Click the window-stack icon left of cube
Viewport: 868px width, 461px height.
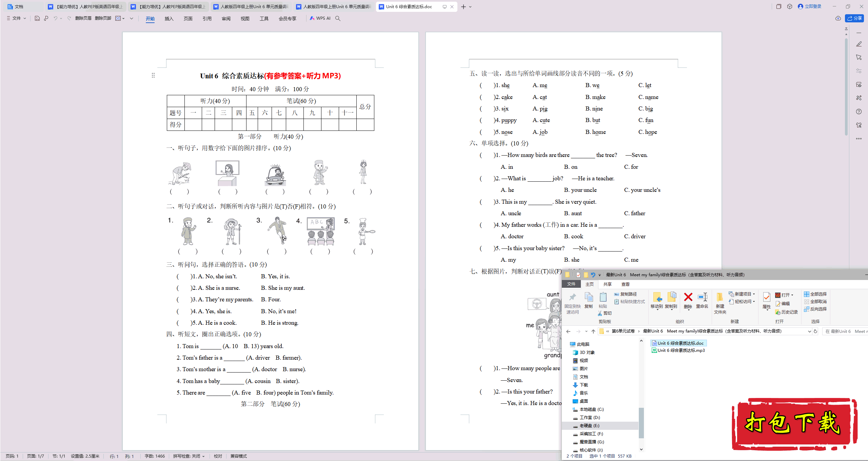[x=779, y=6]
